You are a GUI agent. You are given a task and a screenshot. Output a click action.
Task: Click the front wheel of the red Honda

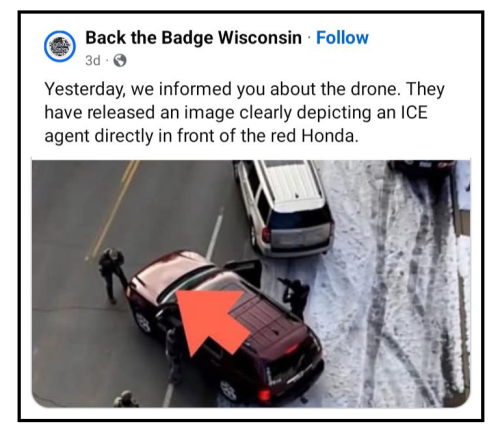point(144,322)
